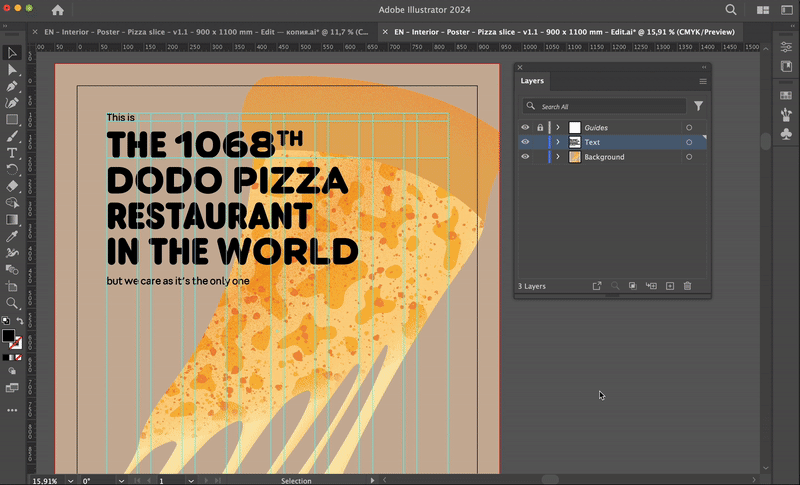Target the Background layer circle
The height and width of the screenshot is (485, 800).
click(x=689, y=157)
